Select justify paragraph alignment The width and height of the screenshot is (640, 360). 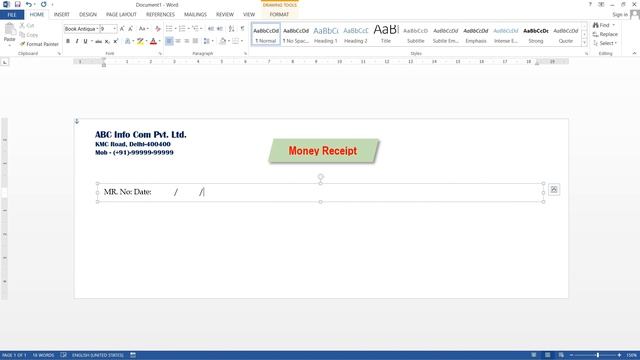[196, 41]
